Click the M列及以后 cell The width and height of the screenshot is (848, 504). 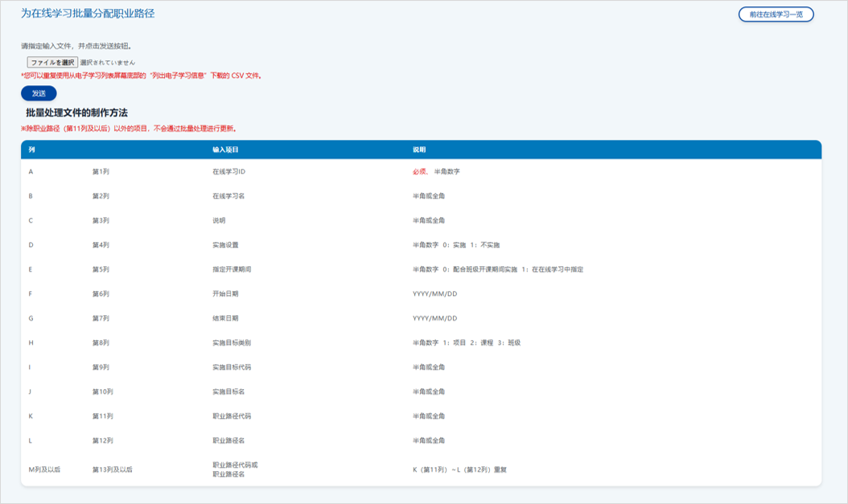click(44, 469)
